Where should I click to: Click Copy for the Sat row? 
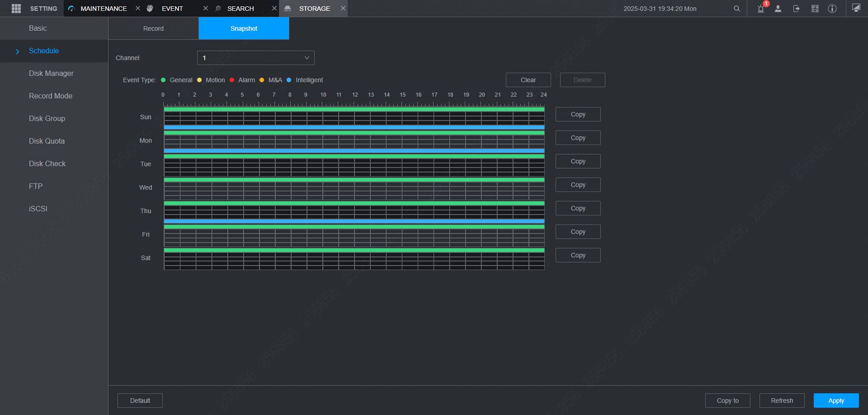578,255
